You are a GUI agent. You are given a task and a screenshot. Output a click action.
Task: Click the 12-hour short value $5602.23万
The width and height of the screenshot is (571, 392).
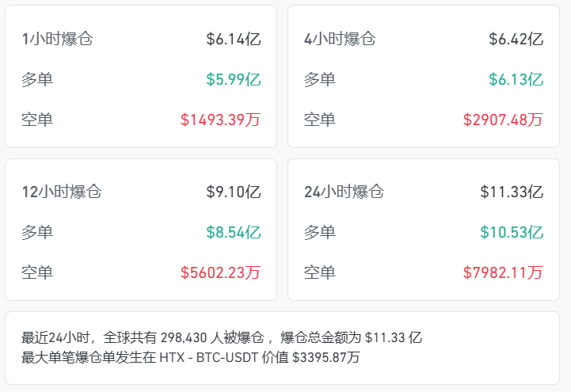(x=220, y=272)
